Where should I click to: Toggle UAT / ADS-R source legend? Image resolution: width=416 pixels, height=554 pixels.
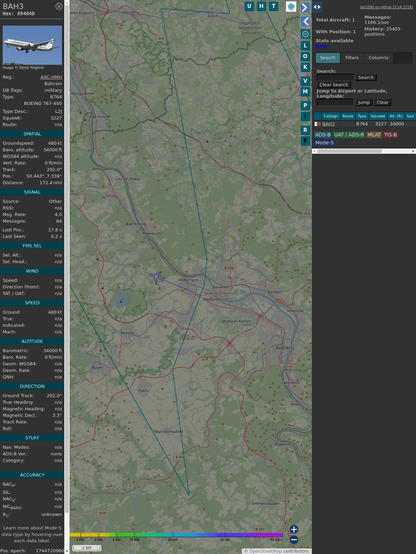pos(349,135)
